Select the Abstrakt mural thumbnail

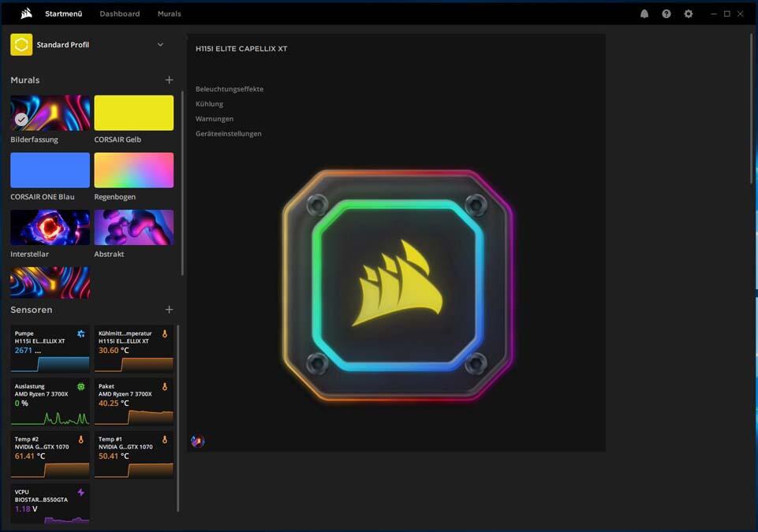point(134,227)
